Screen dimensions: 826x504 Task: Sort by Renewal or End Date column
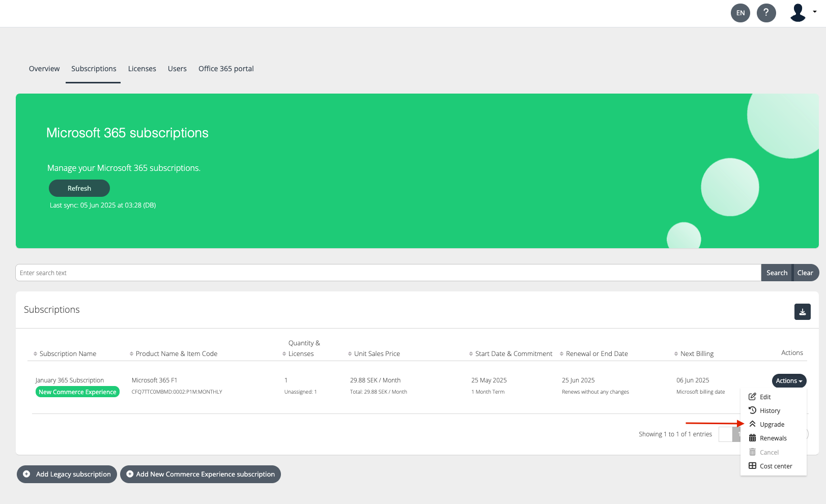(596, 353)
